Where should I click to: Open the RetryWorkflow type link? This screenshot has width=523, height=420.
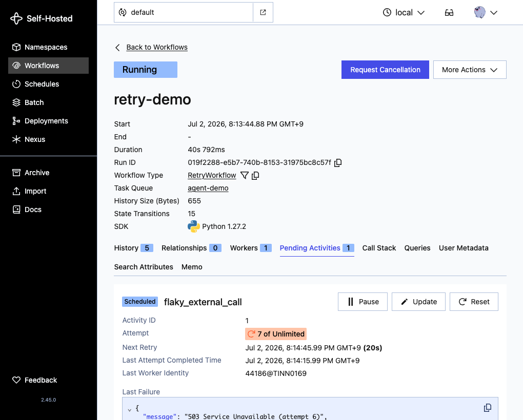tap(212, 175)
